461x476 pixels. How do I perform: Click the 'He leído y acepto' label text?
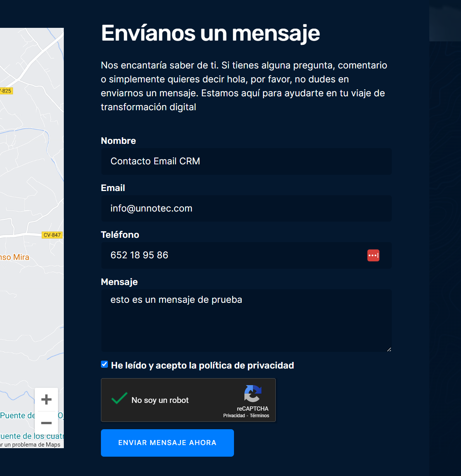[202, 365]
